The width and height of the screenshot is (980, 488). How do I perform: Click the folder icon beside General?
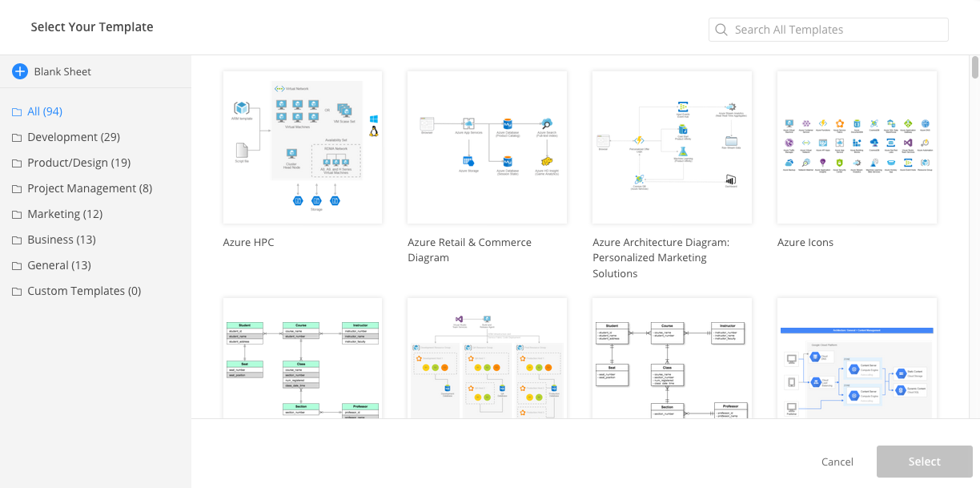coord(17,265)
